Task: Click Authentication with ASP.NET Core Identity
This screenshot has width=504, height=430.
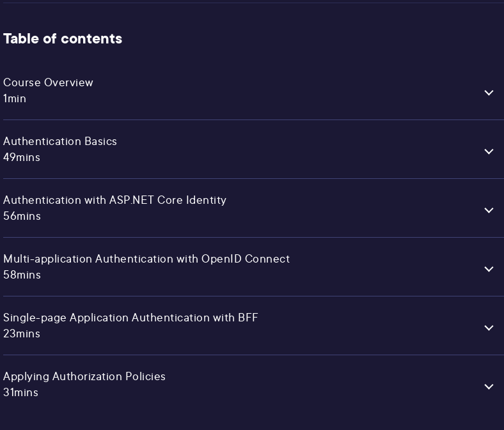Action: pyautogui.click(x=114, y=200)
